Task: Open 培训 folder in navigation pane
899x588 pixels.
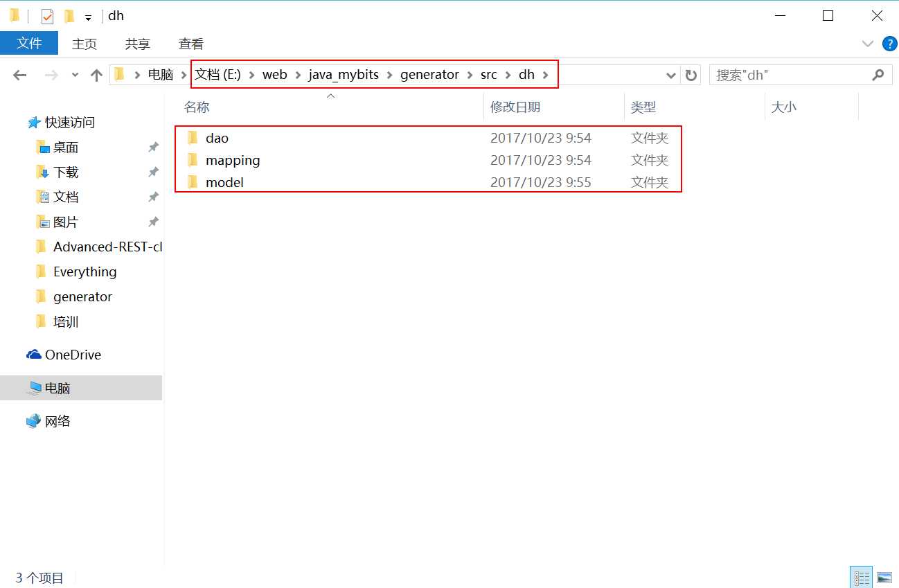Action: (x=66, y=322)
